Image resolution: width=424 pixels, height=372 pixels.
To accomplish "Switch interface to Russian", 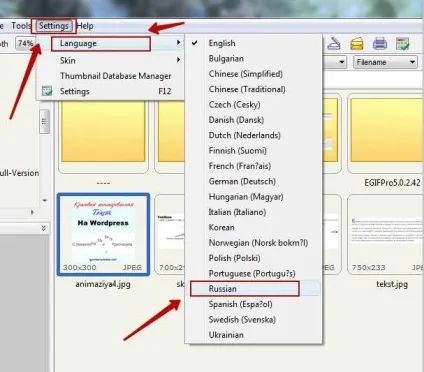I will click(x=254, y=289).
